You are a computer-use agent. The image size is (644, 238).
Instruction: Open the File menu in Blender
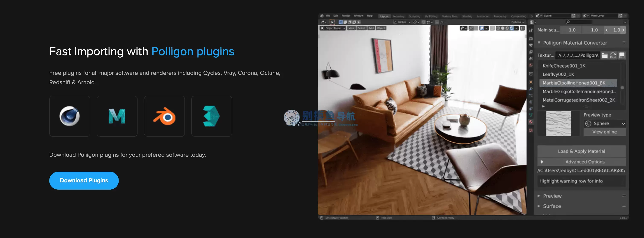click(328, 16)
